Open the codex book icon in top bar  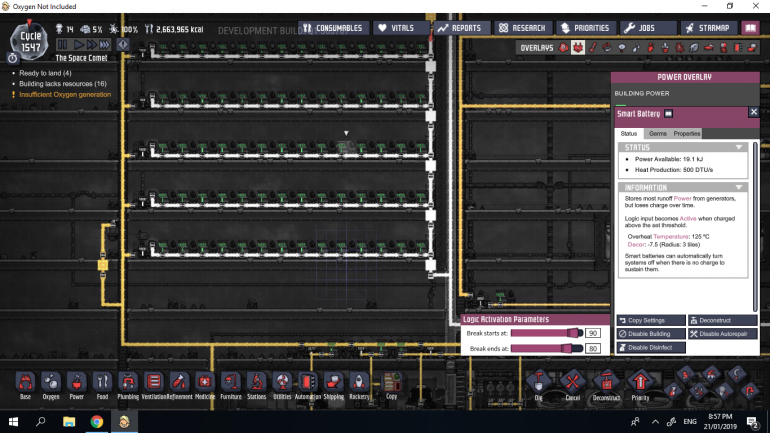tap(751, 28)
